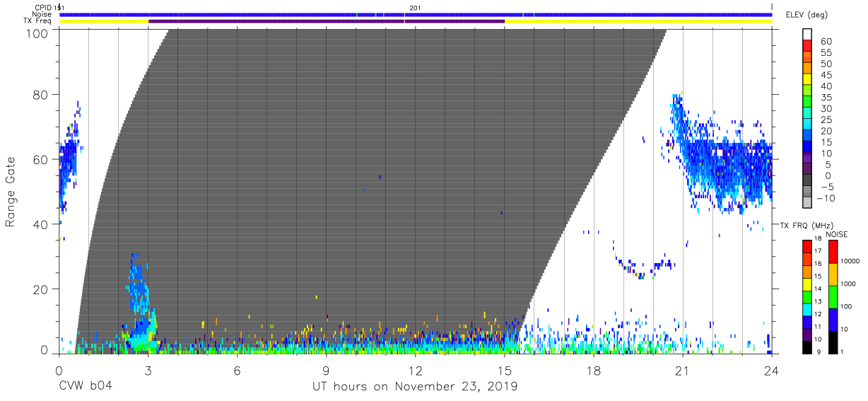Image resolution: width=868 pixels, height=401 pixels.
Task: Click the '201' CPID marker at top
Action: tap(416, 7)
